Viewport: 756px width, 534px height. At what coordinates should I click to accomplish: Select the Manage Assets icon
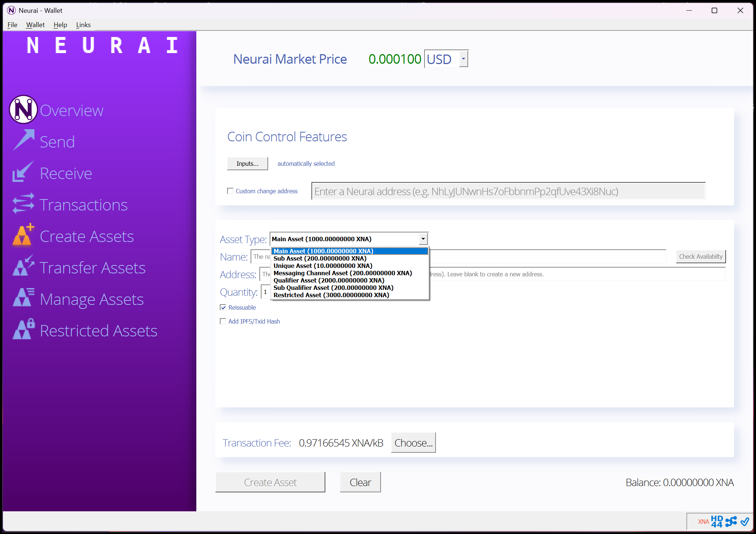point(23,298)
